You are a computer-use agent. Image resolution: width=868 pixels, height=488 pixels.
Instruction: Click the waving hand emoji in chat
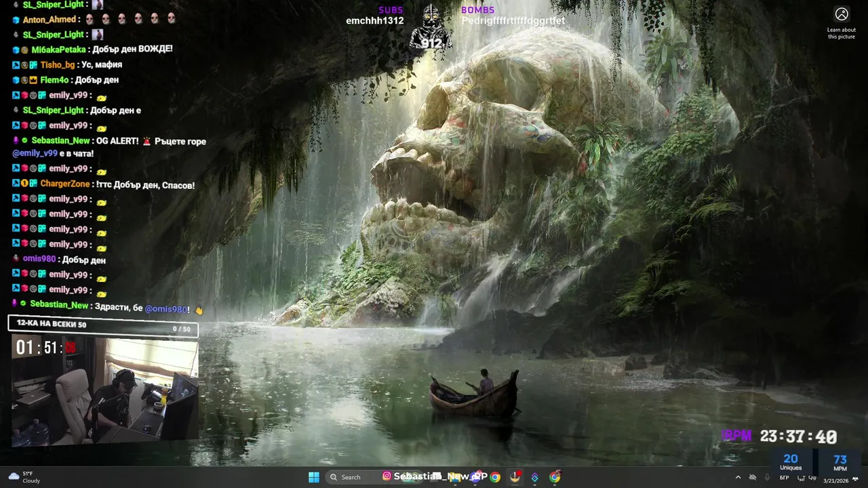pos(199,310)
